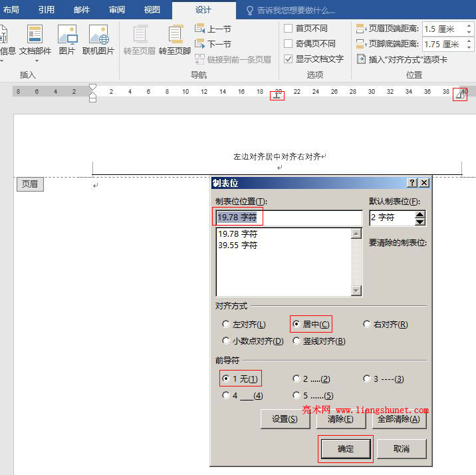Select leader option 2 dotted (2)
The height and width of the screenshot is (475, 476).
(x=297, y=379)
